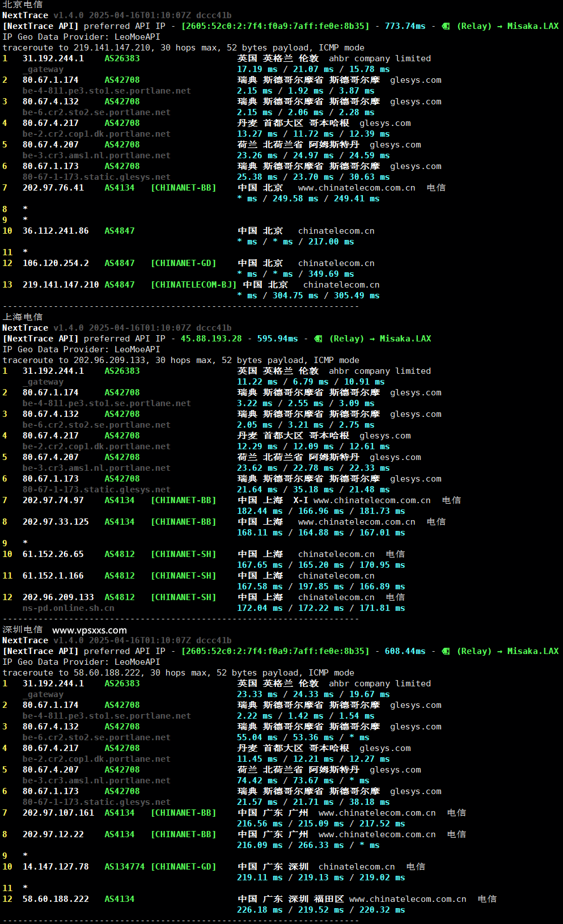Viewport: 563px width, 924px height.
Task: Select hop IP 202.97.76.41
Action: click(x=53, y=188)
